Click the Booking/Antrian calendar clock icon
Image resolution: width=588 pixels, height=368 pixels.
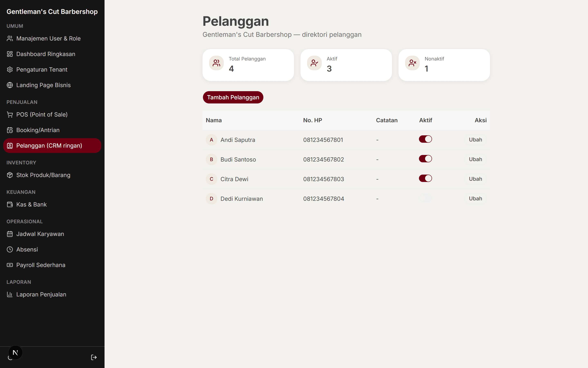[x=10, y=130]
